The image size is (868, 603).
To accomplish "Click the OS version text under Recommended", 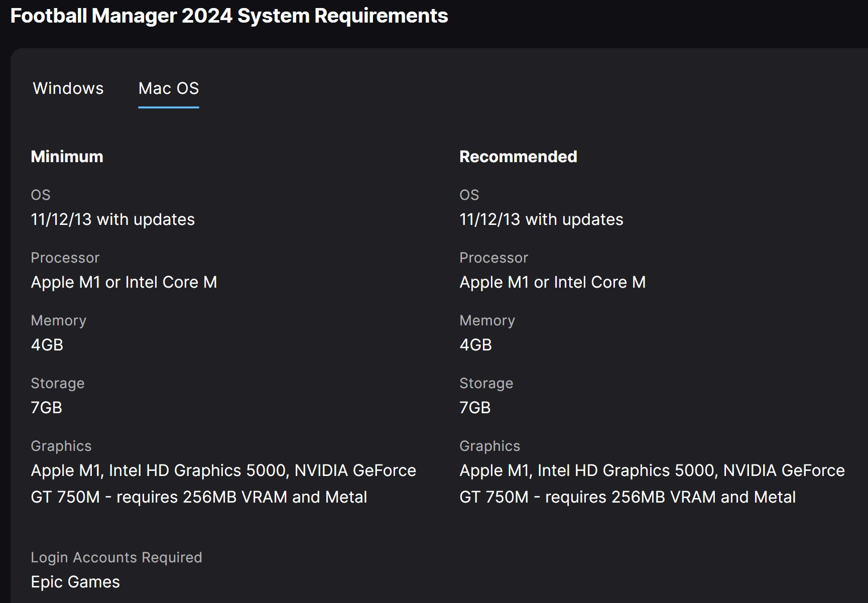I will [541, 219].
